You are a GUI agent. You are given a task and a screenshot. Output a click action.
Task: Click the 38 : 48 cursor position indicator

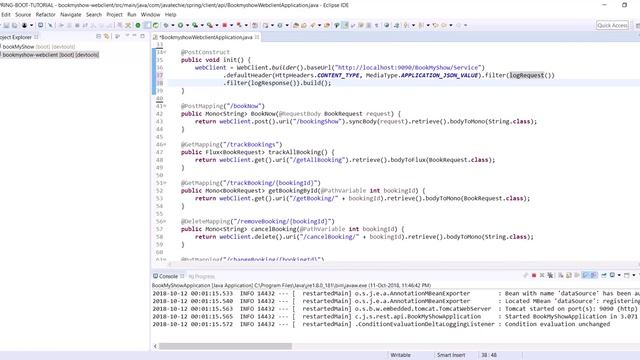(489, 355)
